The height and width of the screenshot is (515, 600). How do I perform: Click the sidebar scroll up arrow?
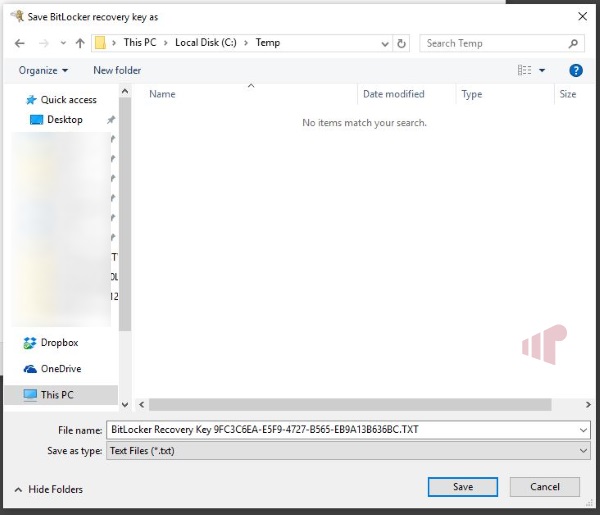(125, 91)
